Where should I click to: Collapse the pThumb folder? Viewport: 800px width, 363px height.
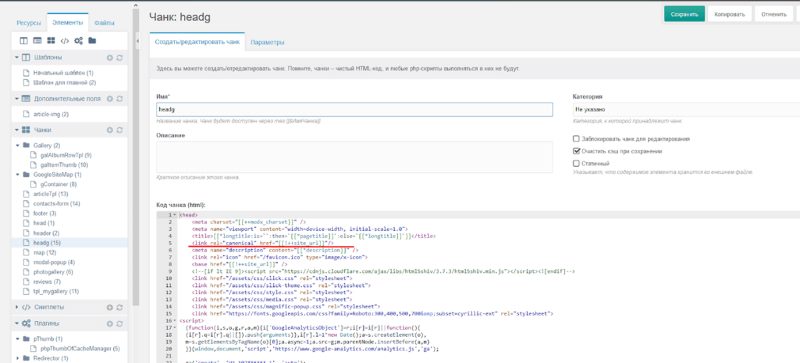point(18,339)
